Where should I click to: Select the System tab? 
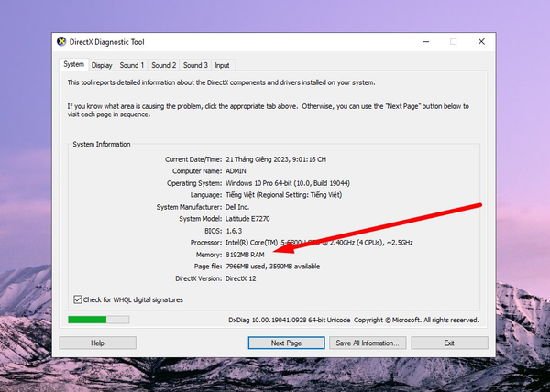[x=73, y=65]
